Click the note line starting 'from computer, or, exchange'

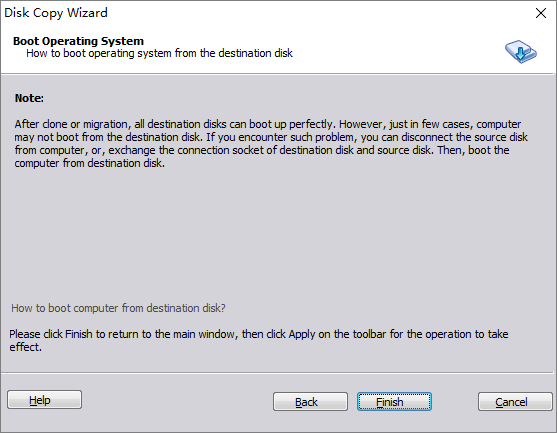[262, 150]
